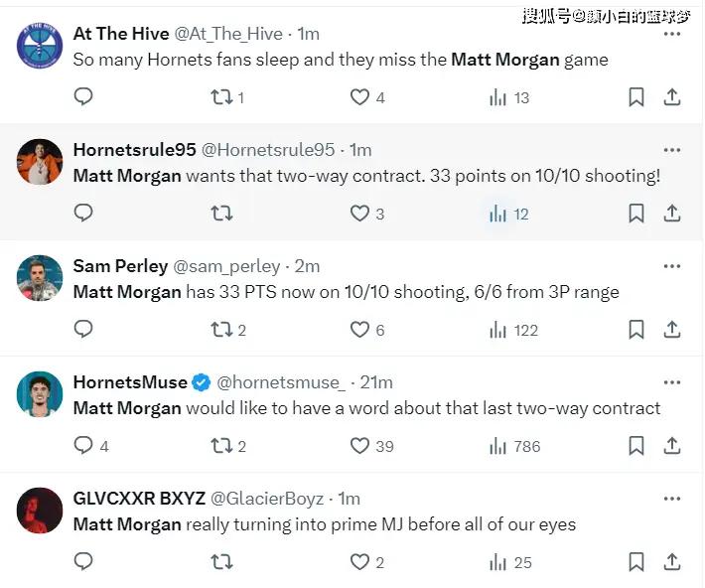This screenshot has width=705, height=588.
Task: Like Hornetsrule95's tweet about two-way contract
Action: 359,214
